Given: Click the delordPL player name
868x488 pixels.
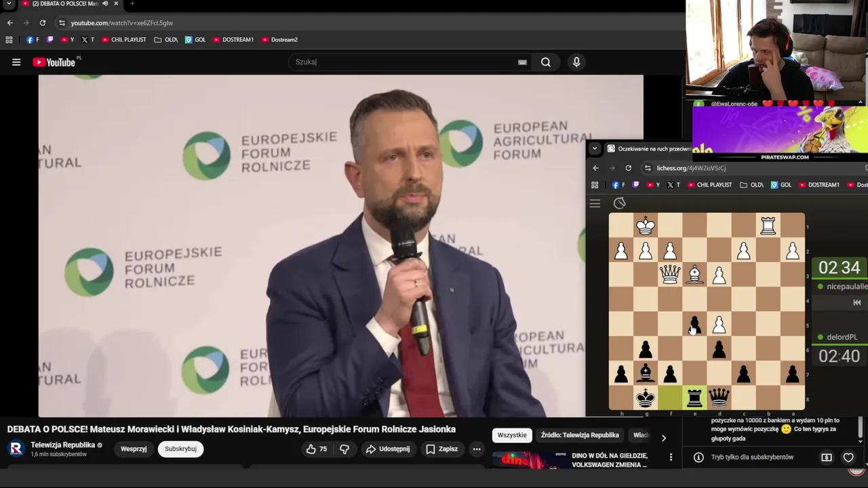Looking at the screenshot, I should tap(842, 337).
